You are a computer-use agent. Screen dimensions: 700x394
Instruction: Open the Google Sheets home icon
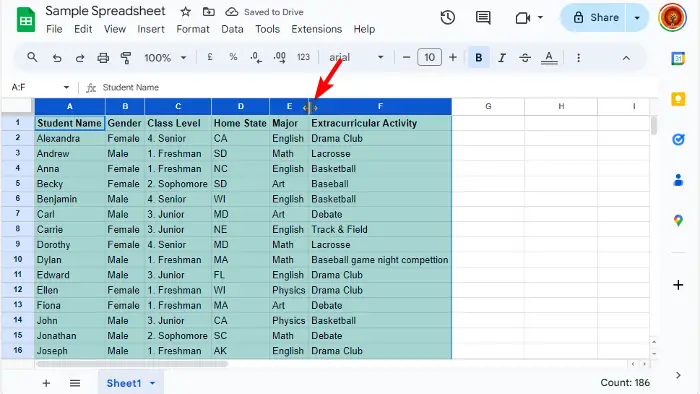(x=26, y=20)
